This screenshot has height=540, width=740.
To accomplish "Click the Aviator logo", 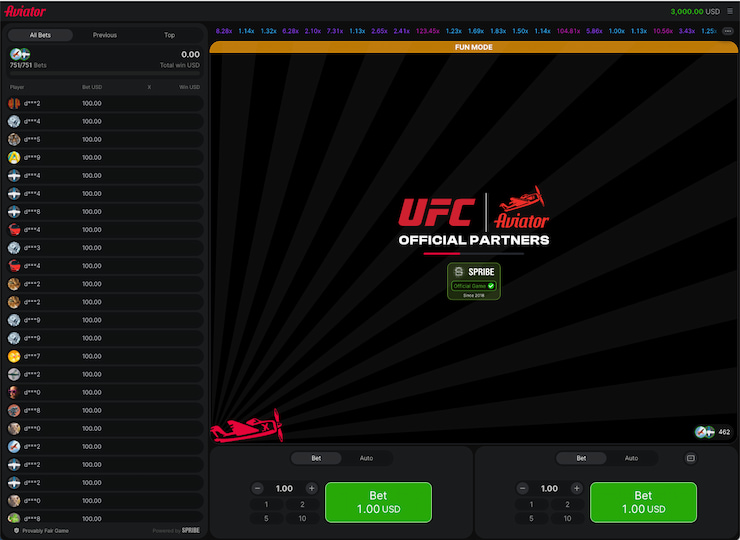I will (25, 11).
